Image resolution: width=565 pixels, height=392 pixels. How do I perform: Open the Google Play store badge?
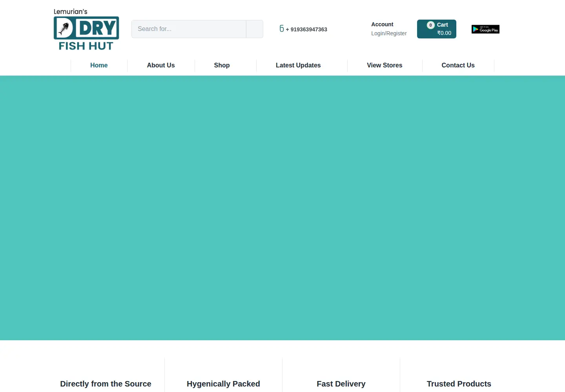[x=485, y=29]
